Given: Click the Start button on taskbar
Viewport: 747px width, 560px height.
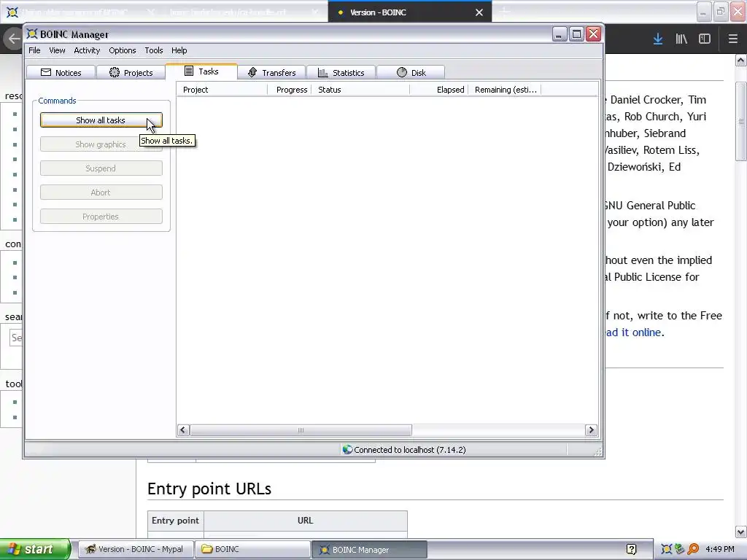Looking at the screenshot, I should [x=35, y=549].
